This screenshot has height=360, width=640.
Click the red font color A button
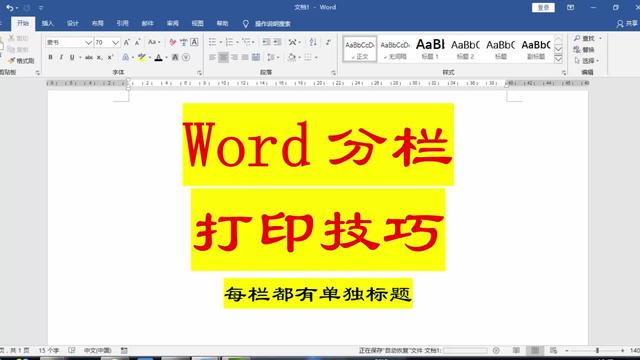[158, 58]
